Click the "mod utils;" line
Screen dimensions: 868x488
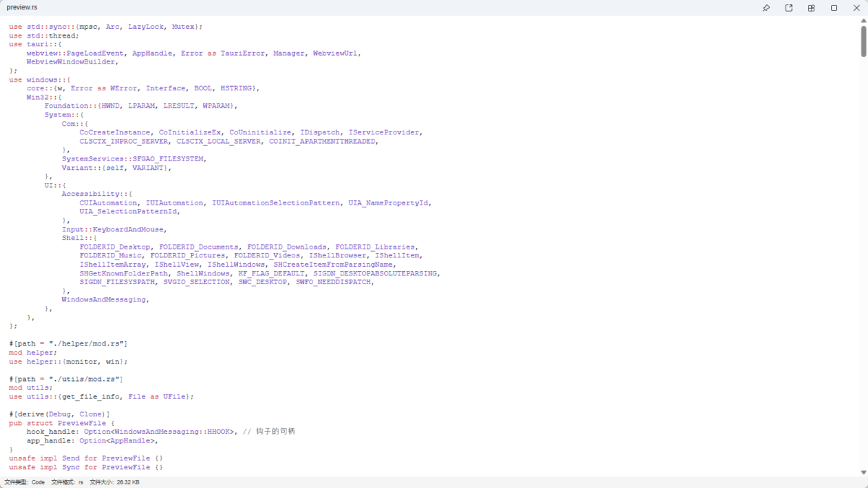[30, 388]
